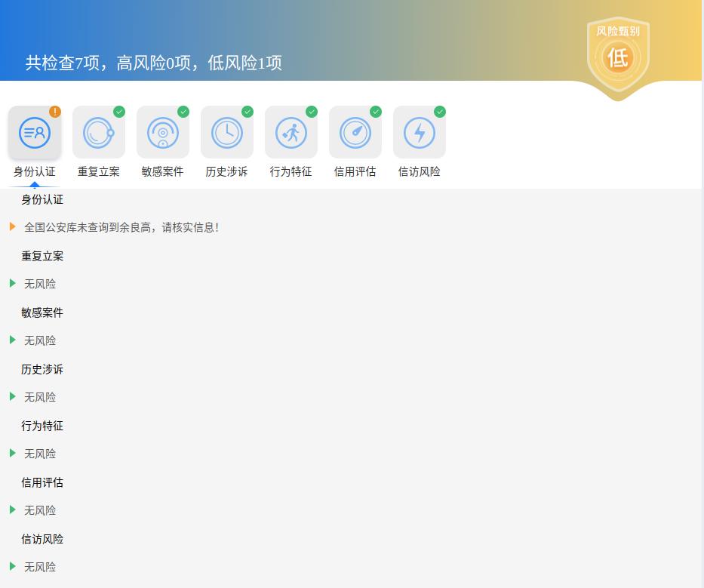The height and width of the screenshot is (588, 704).
Task: Click the 信访风险 section heading in results list
Action: tap(42, 539)
